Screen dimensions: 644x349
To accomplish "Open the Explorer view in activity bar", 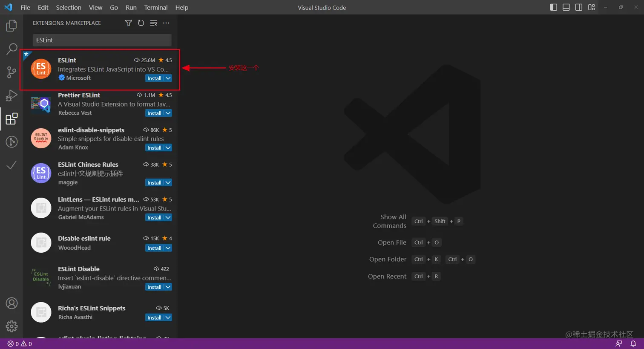I will click(x=11, y=26).
